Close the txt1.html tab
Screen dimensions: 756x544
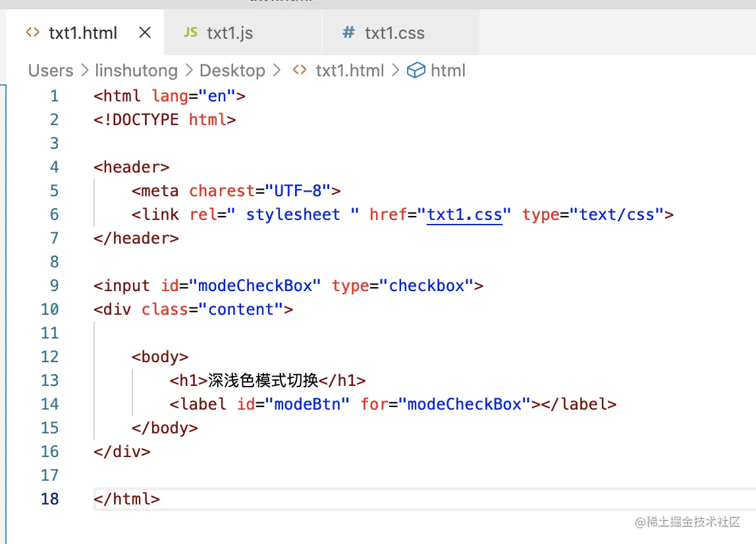[145, 33]
